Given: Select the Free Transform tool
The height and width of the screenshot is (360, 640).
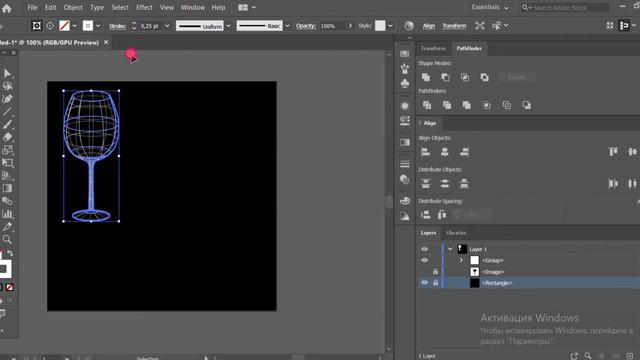Looking at the screenshot, I should (7, 162).
